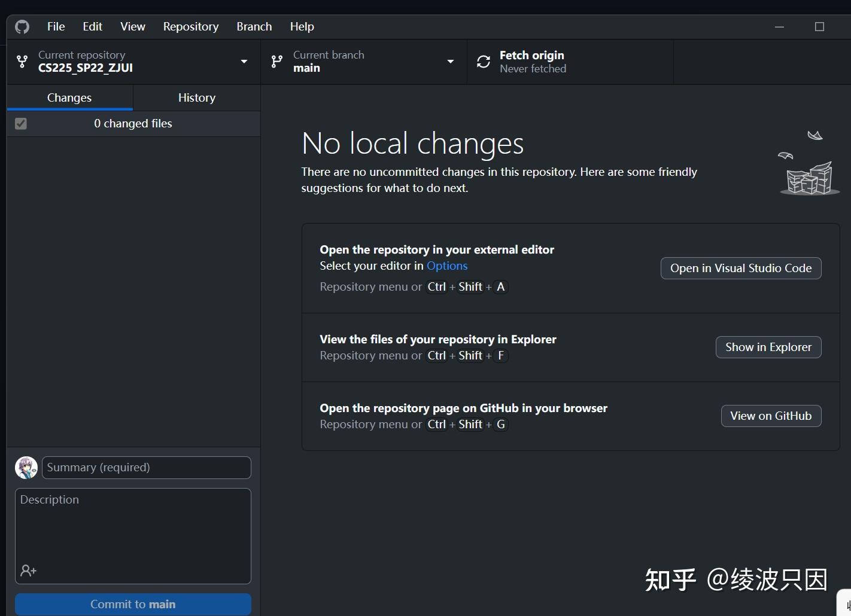851x616 pixels.
Task: Open the Current branch dropdown
Action: [451, 62]
